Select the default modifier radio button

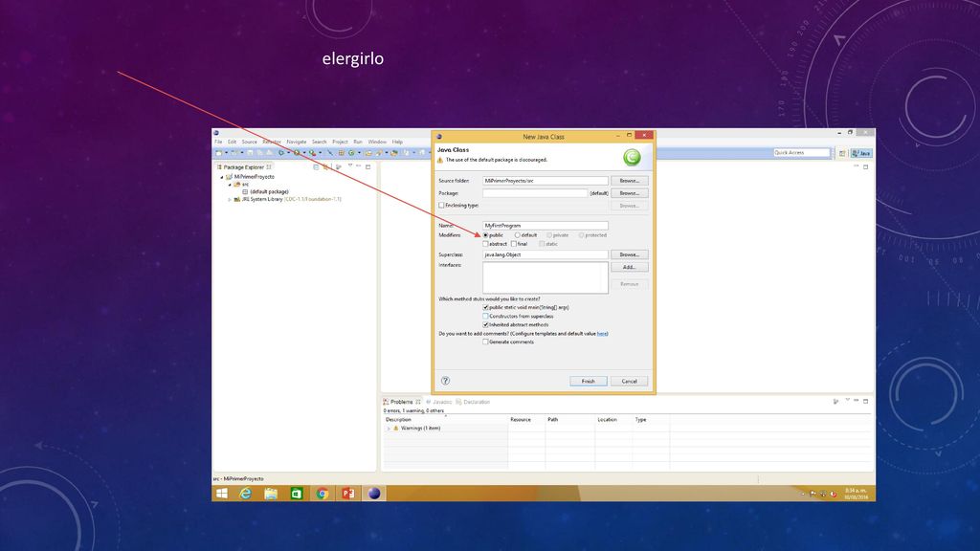(x=518, y=235)
